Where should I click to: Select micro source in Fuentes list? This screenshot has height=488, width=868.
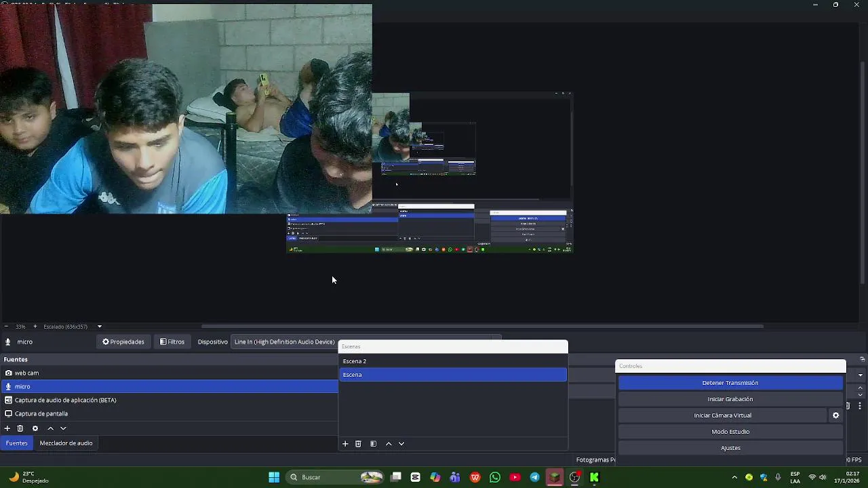[x=170, y=386]
